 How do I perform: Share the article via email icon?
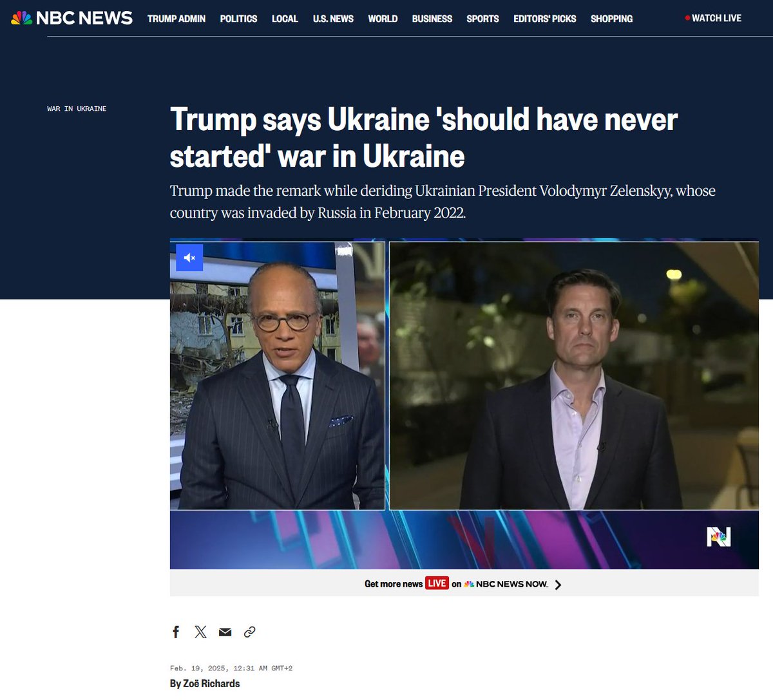tap(225, 632)
